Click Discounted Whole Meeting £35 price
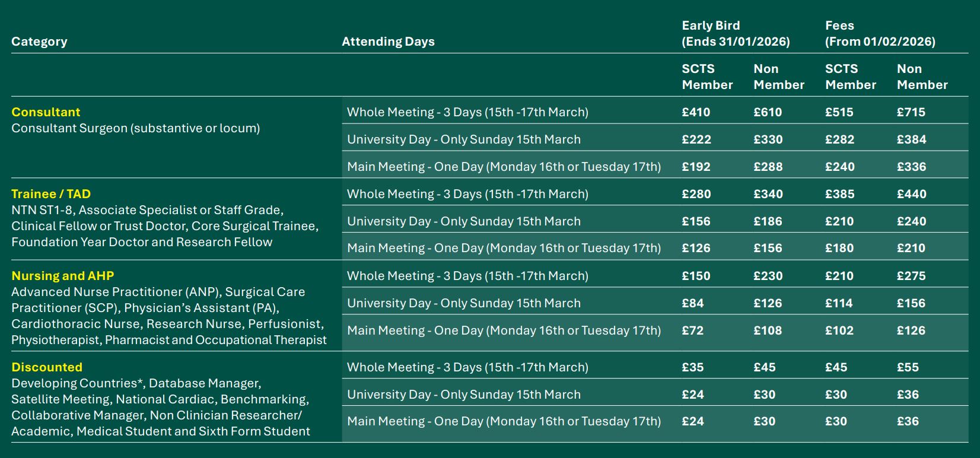Image resolution: width=980 pixels, height=458 pixels. [692, 367]
